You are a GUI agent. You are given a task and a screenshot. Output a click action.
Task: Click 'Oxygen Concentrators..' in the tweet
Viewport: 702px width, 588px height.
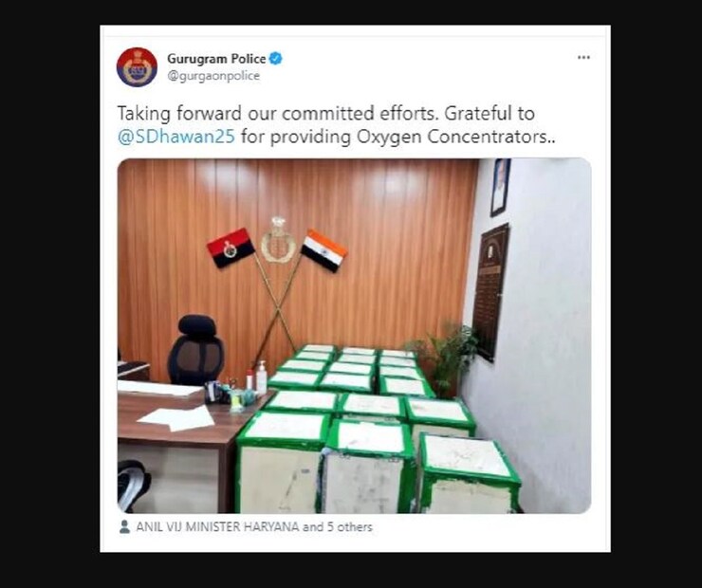455,137
